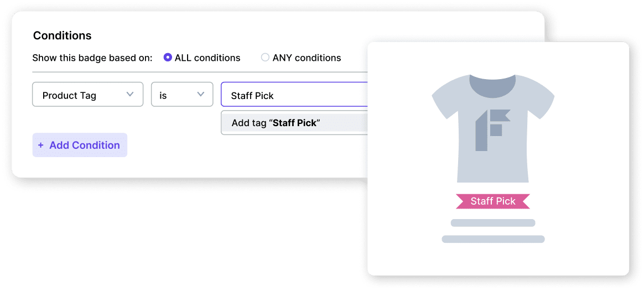Select the ALL conditions radio button

(168, 58)
